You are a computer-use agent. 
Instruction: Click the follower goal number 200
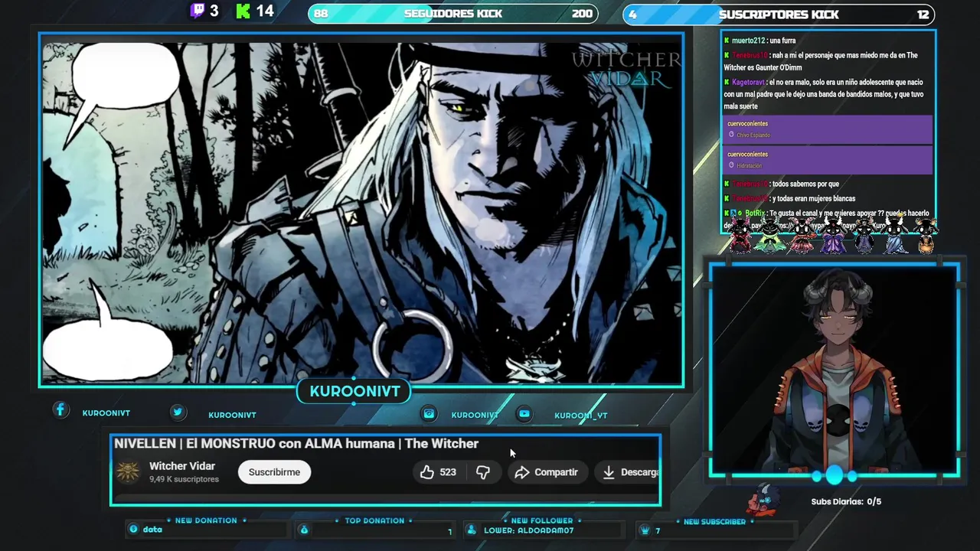tap(582, 14)
